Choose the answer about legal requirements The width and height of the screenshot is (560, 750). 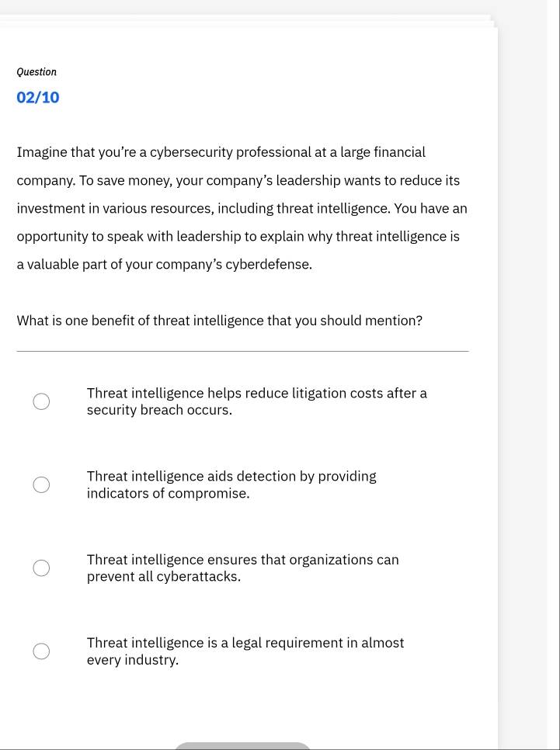click(x=245, y=651)
